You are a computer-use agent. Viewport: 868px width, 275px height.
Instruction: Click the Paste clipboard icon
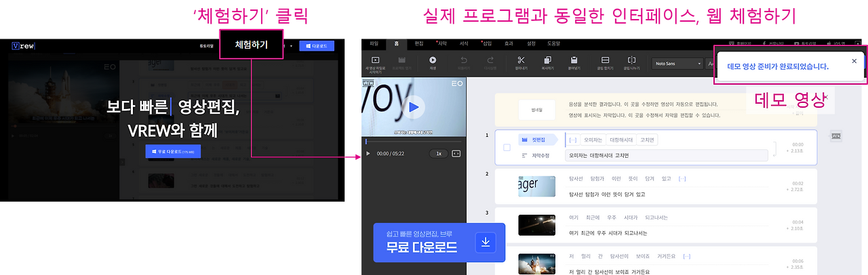[x=574, y=63]
